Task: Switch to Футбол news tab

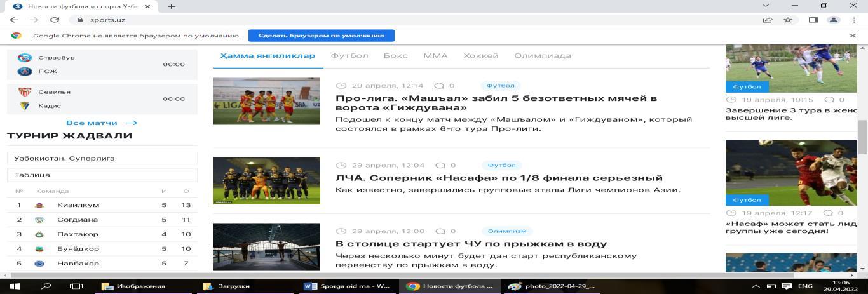Action: (x=349, y=56)
